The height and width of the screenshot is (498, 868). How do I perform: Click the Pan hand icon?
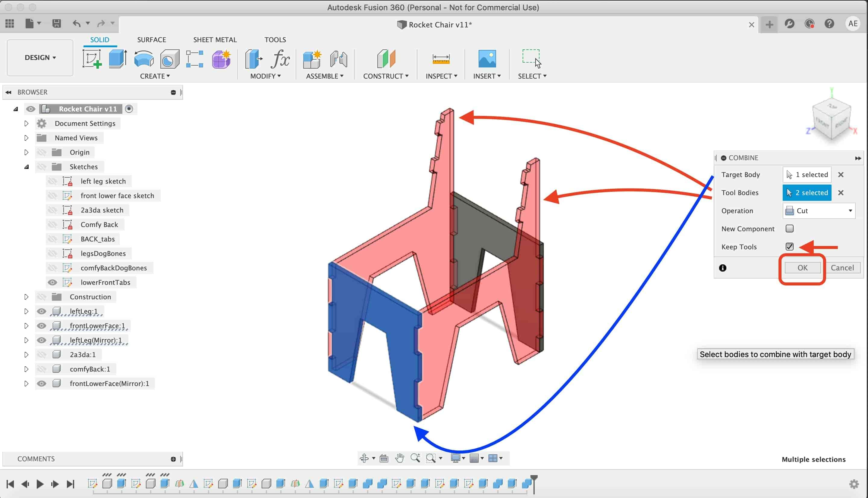click(399, 458)
